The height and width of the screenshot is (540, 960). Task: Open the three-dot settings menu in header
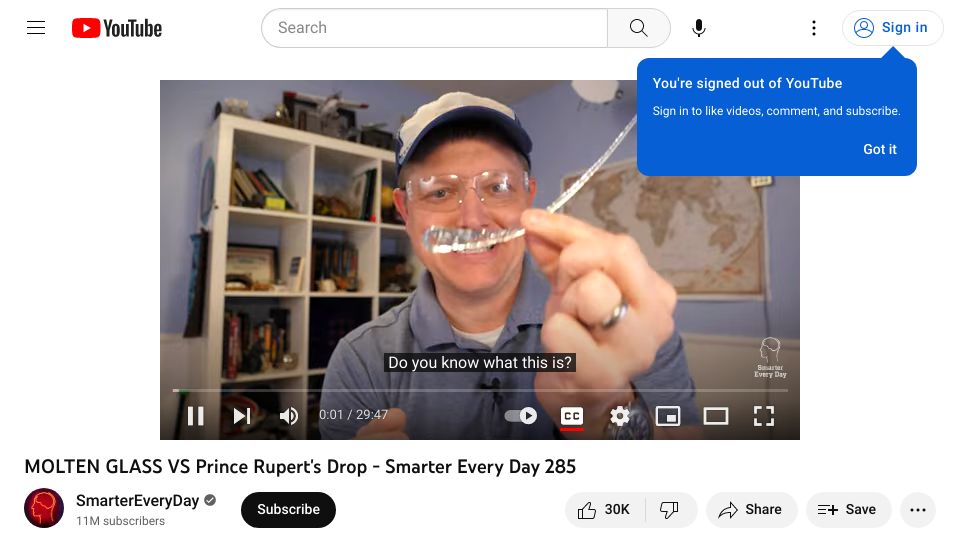tap(814, 28)
